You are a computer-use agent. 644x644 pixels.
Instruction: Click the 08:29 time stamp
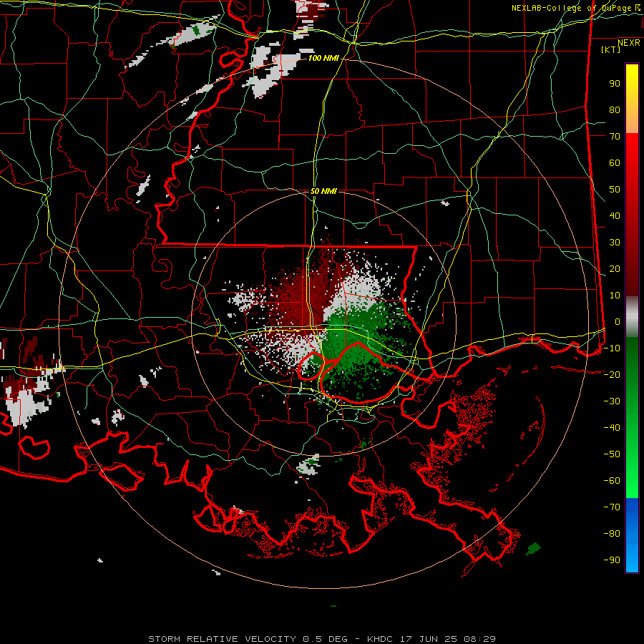(479, 639)
